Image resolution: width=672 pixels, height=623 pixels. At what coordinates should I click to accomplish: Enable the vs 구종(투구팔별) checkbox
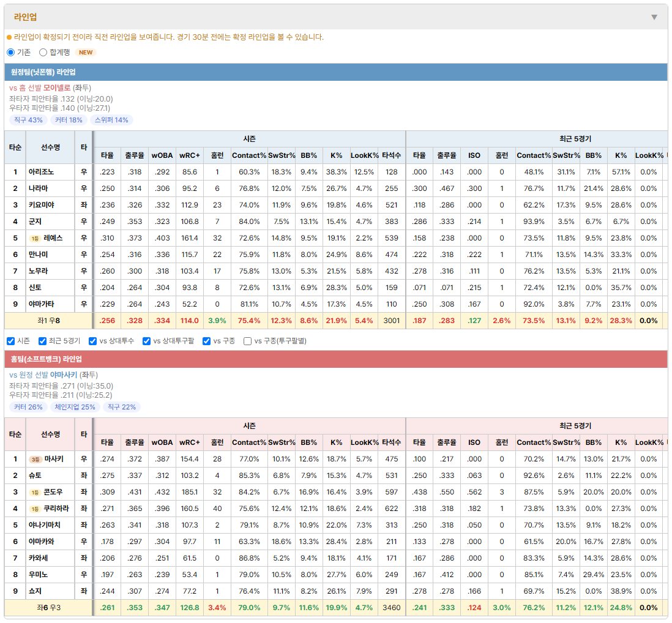point(247,341)
